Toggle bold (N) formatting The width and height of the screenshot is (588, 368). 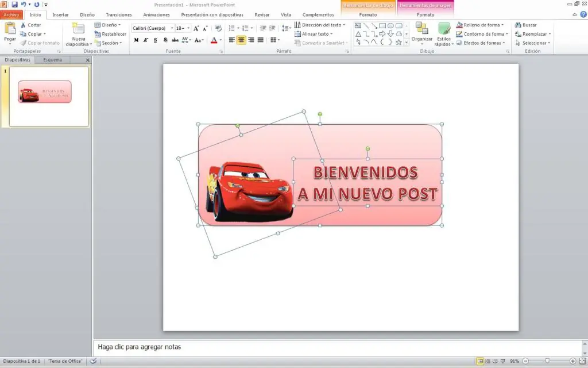(136, 40)
